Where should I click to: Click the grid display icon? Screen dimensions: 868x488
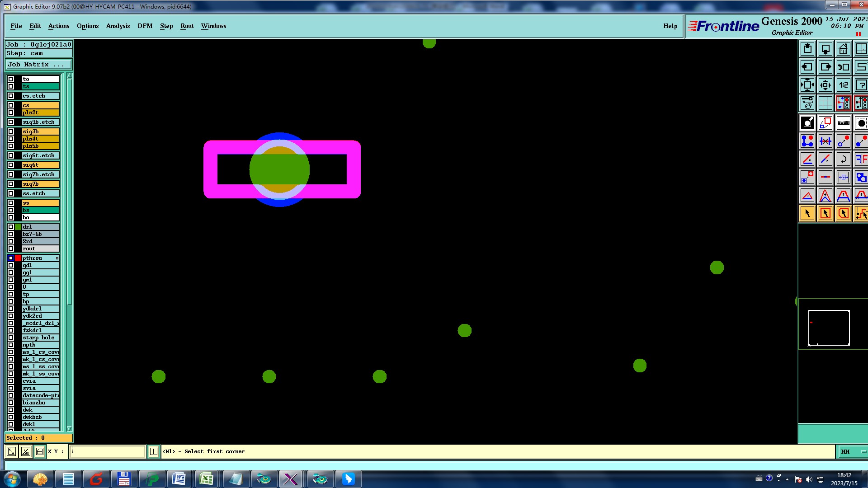pos(825,103)
